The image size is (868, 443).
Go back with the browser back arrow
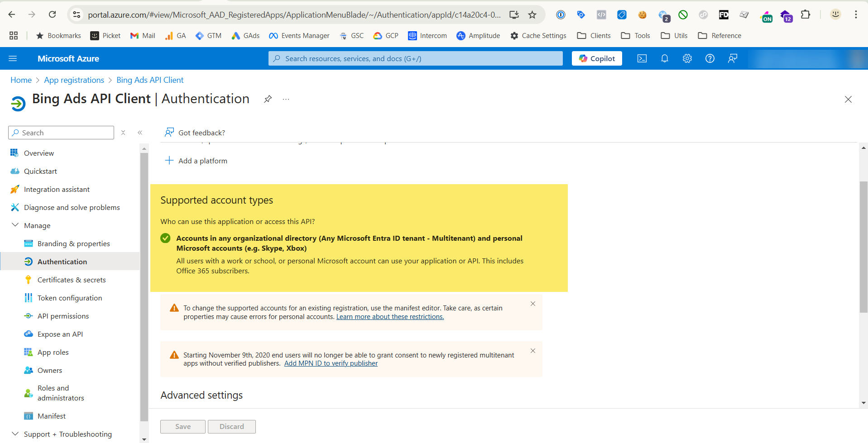coord(12,14)
